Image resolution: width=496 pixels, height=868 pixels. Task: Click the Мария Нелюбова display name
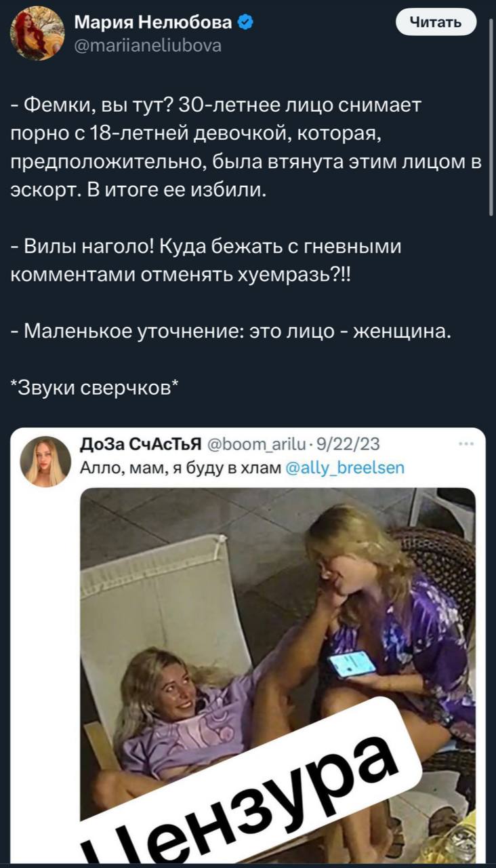click(x=154, y=24)
